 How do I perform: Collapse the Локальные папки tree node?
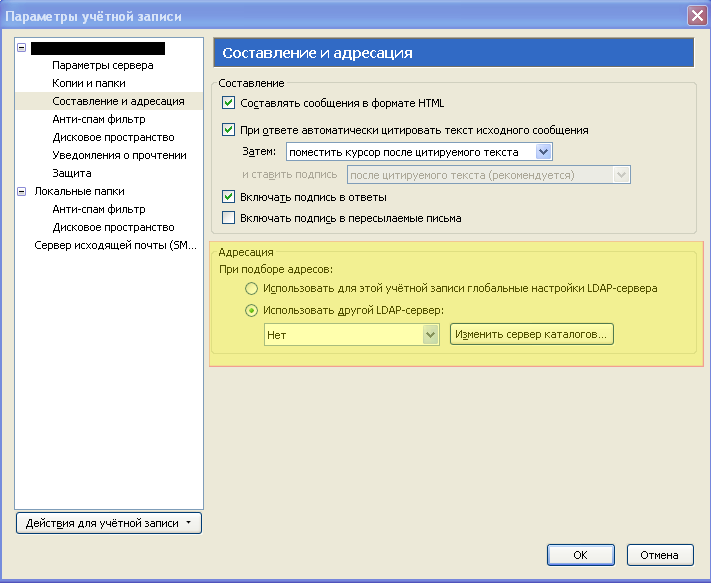coord(21,191)
